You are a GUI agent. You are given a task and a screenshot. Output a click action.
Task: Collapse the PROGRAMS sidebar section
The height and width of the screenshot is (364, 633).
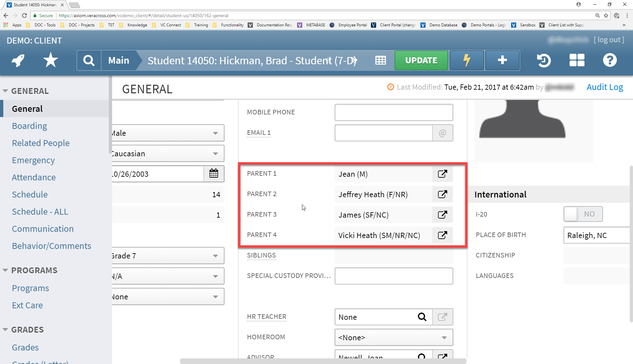click(5, 270)
